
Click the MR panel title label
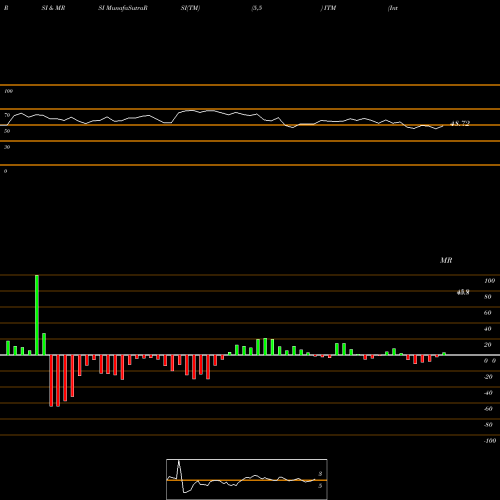click(x=446, y=260)
